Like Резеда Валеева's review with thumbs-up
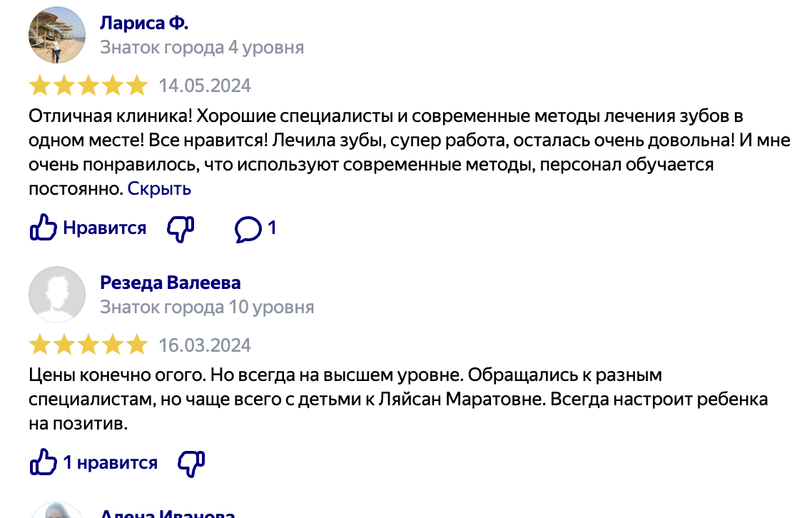The image size is (812, 518). point(43,463)
